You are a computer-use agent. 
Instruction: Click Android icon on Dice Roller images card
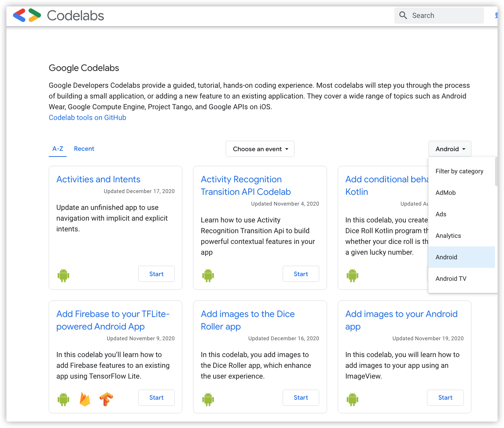pos(208,399)
